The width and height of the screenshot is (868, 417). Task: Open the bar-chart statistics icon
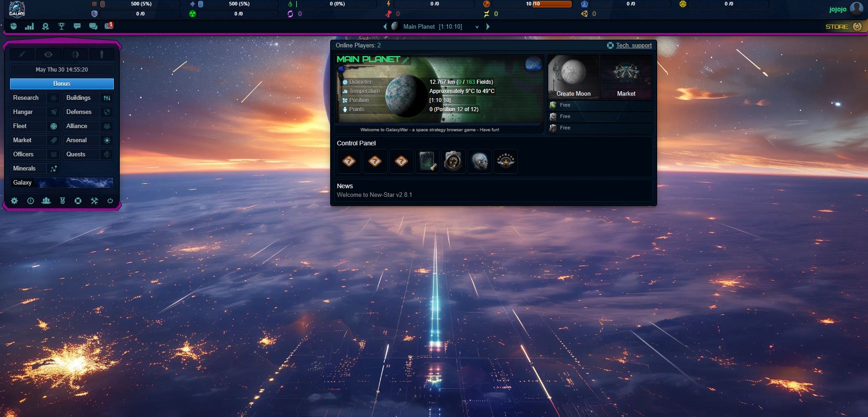coord(30,26)
